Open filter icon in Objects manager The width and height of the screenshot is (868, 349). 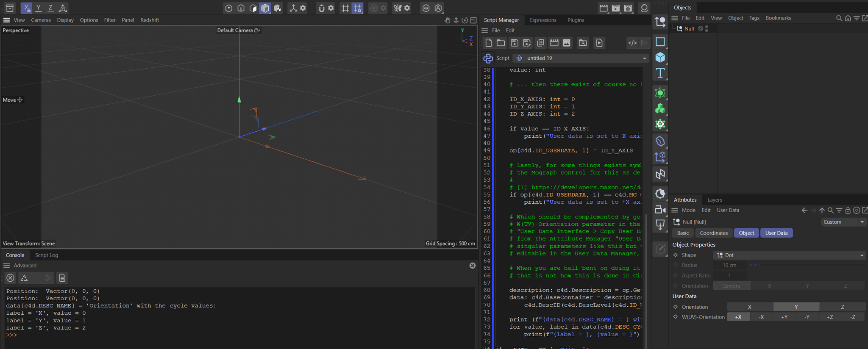point(857,18)
